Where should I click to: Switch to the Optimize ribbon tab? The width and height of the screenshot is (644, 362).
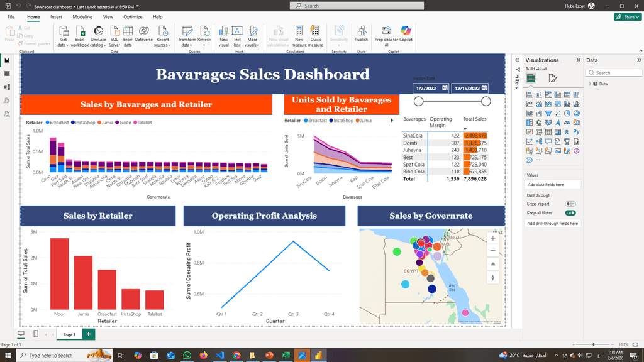132,17
